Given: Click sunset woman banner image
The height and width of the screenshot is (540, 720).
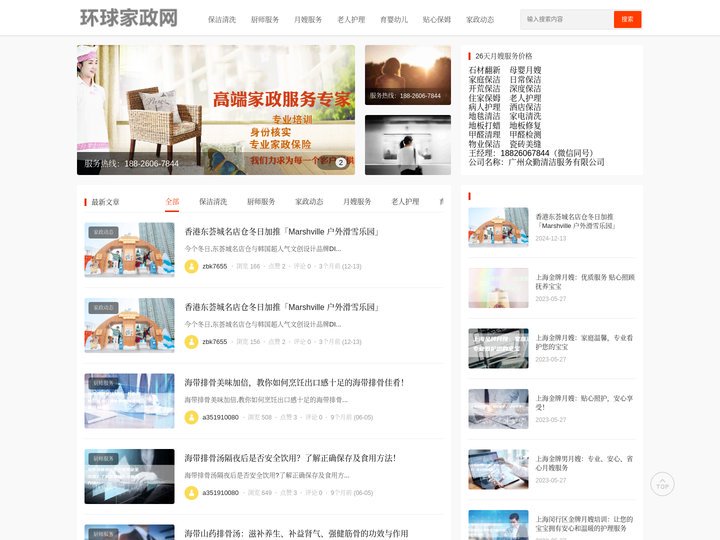Looking at the screenshot, I should pos(408,75).
